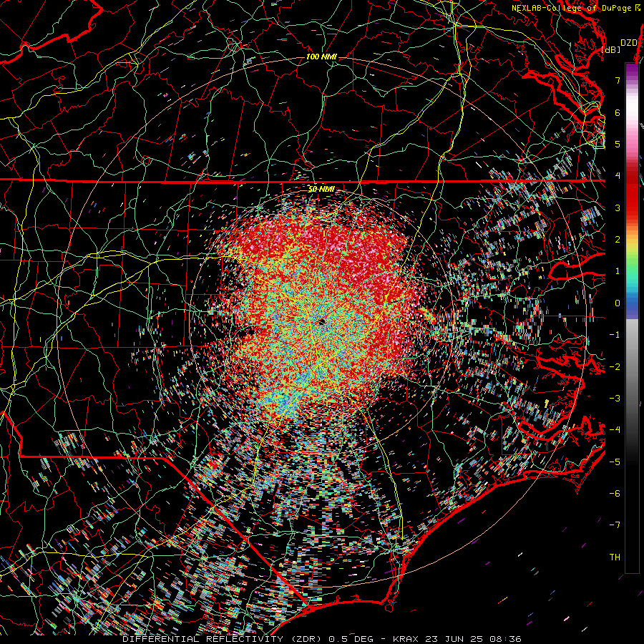Click the -2 value on color scale

coord(615,366)
